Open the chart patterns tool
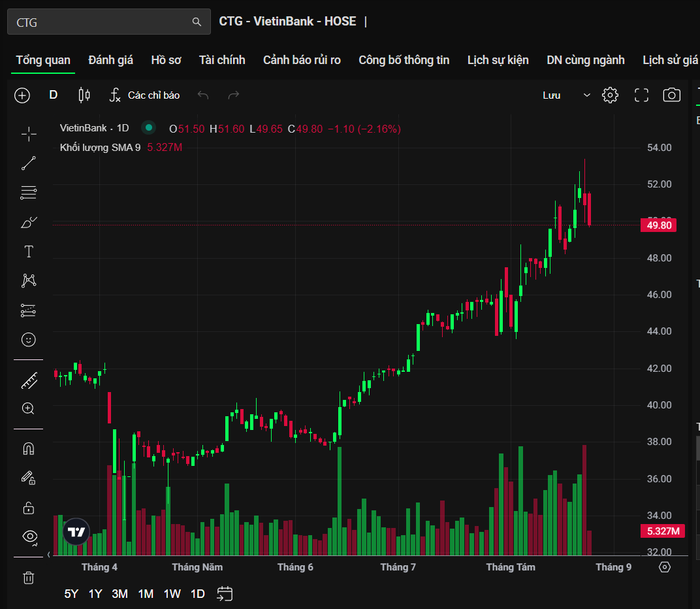 tap(29, 280)
